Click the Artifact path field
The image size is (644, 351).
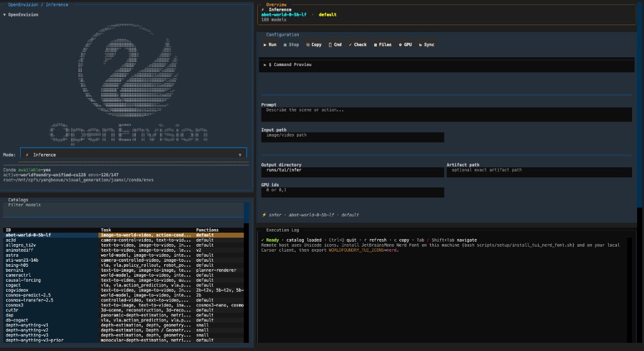(539, 172)
